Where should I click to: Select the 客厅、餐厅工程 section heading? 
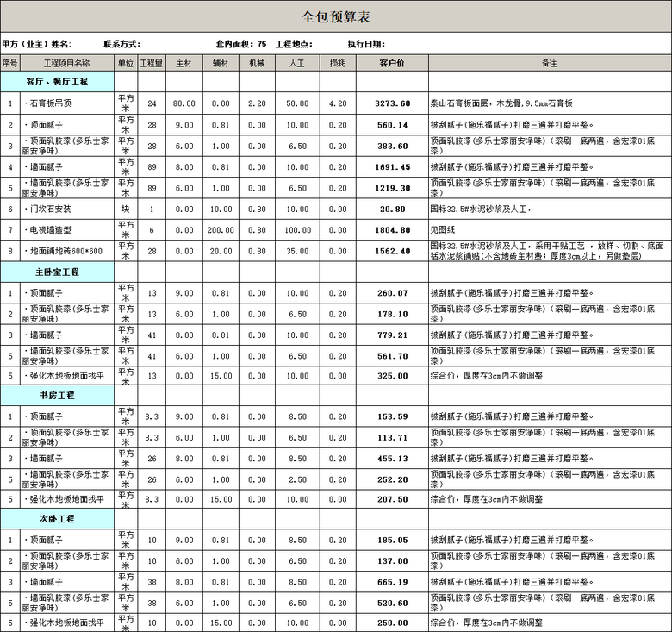(x=58, y=81)
